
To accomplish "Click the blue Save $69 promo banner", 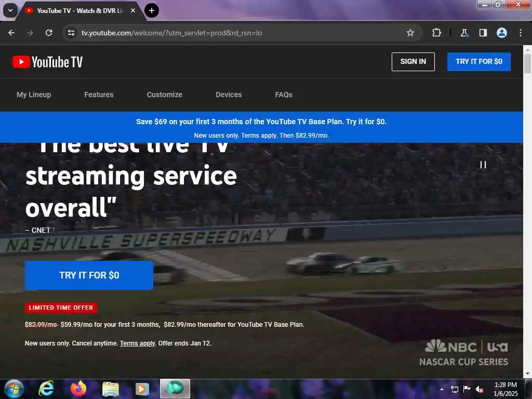I will [261, 127].
